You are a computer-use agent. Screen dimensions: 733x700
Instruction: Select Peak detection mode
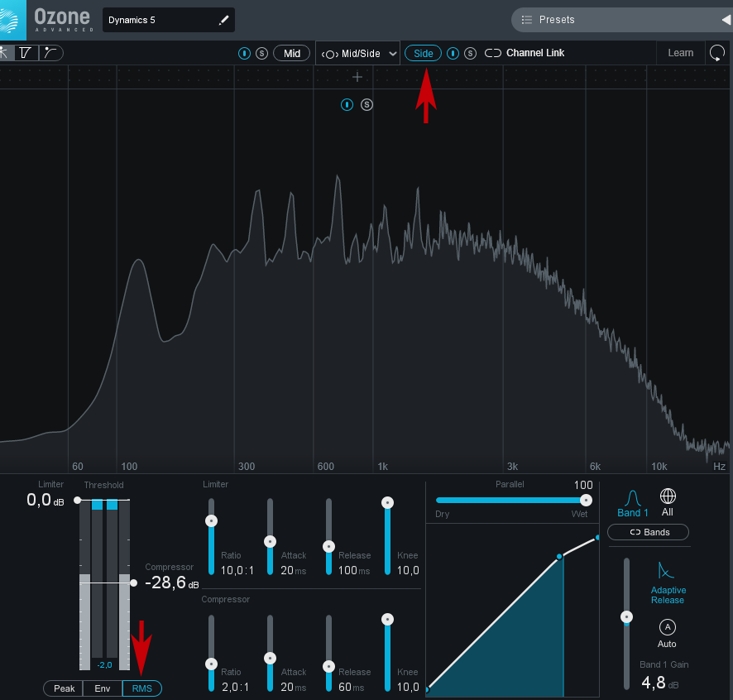click(x=64, y=688)
